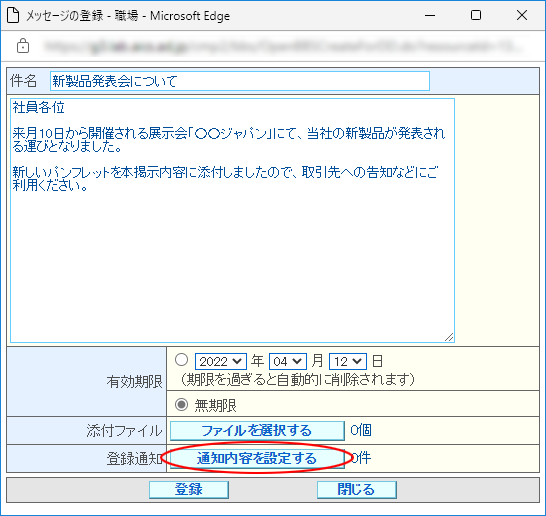The height and width of the screenshot is (516, 546).
Task: Click the padlock site security icon
Action: click(x=23, y=46)
